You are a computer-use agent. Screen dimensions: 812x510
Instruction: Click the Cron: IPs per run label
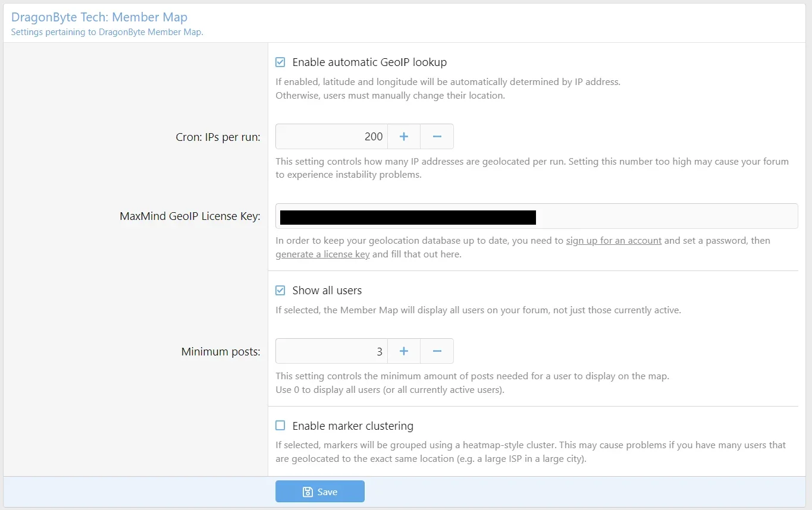[218, 137]
